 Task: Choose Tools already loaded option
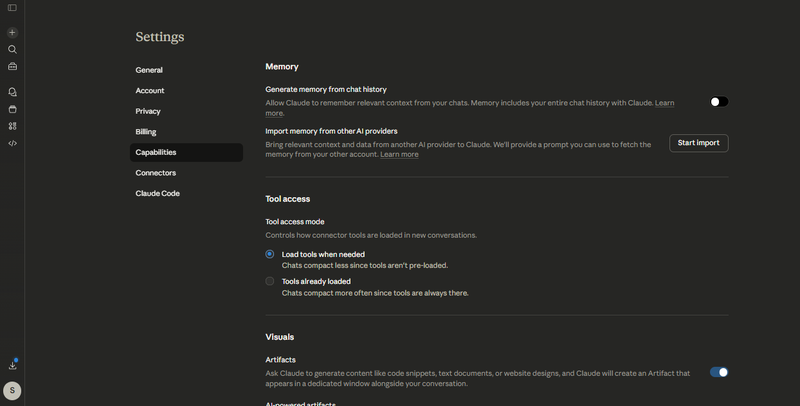[x=270, y=281]
